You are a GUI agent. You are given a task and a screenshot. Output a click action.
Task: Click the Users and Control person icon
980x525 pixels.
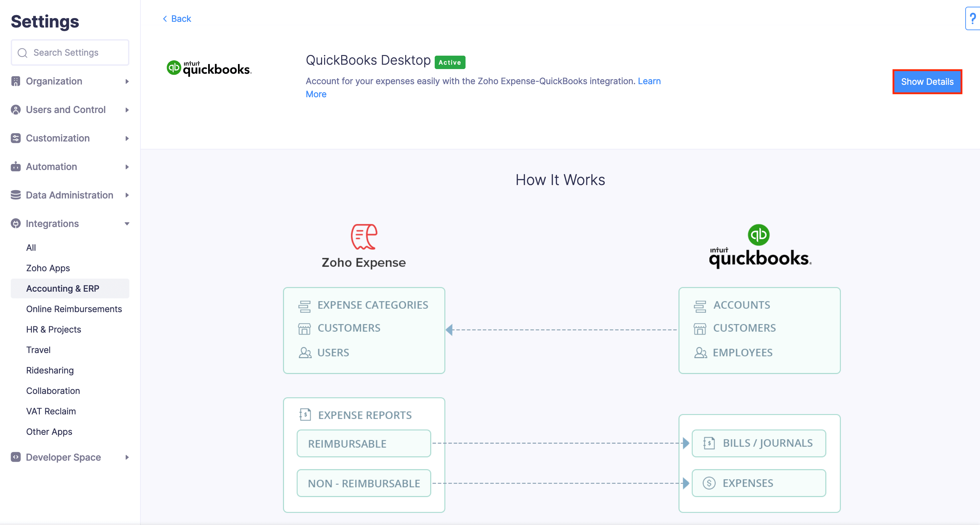[16, 110]
